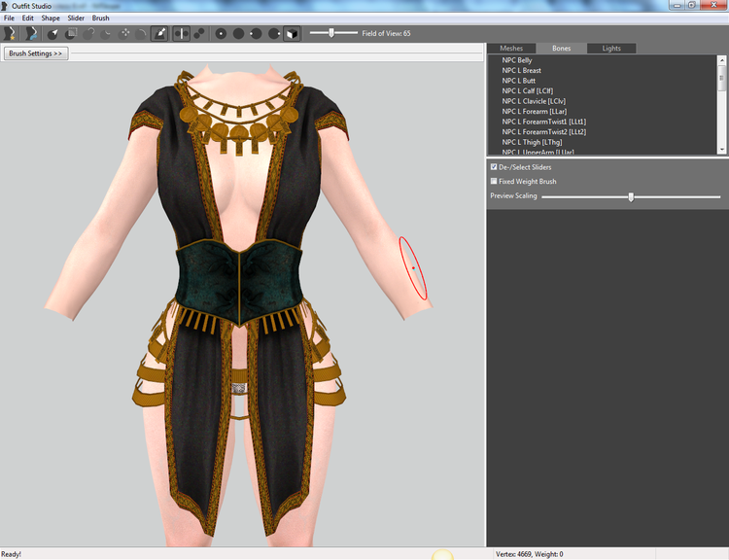Select NPC L ForearmTwist1 [LLt1] bone
The height and width of the screenshot is (560, 729).
click(544, 122)
